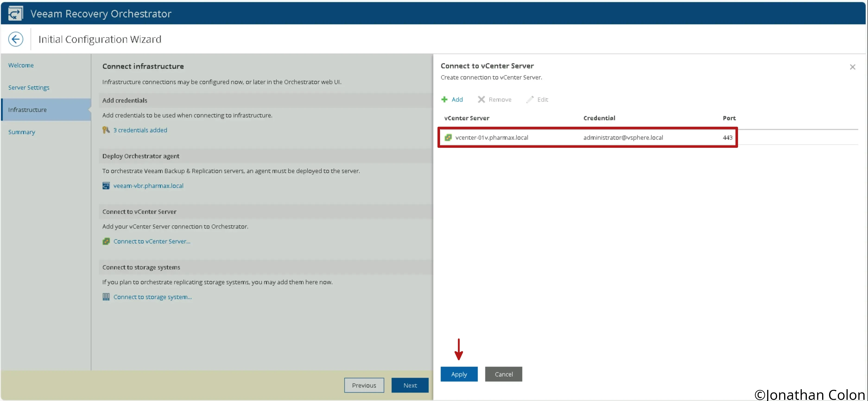This screenshot has height=401, width=868.
Task: Click the Summary navigation tab
Action: 22,132
